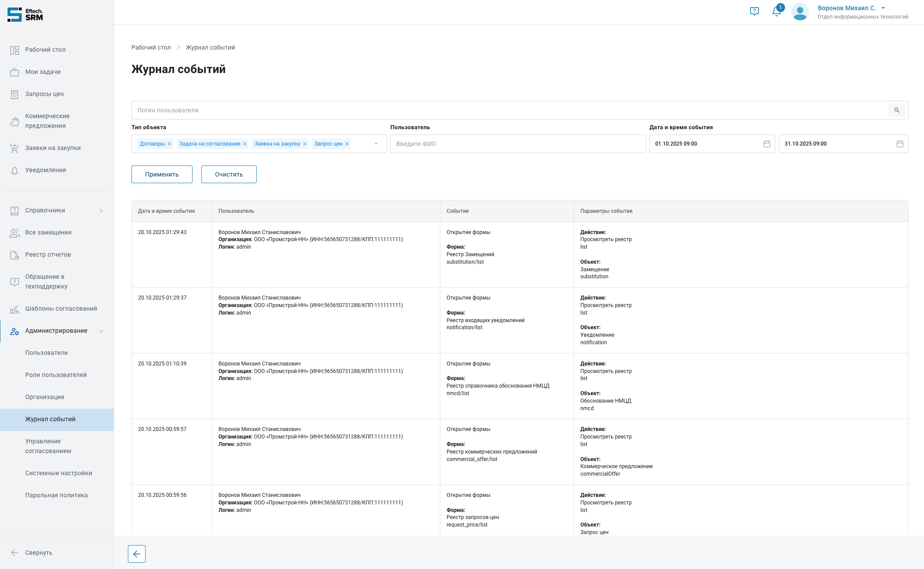Remove the Запрос цен filter tag
924x569 pixels.
click(347, 144)
